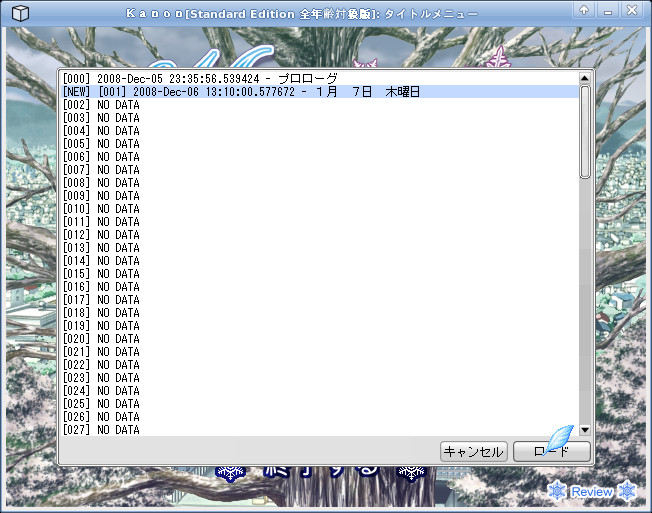The width and height of the screenshot is (652, 513).
Task: Click empty scrollbar track below thumb
Action: click(x=585, y=301)
